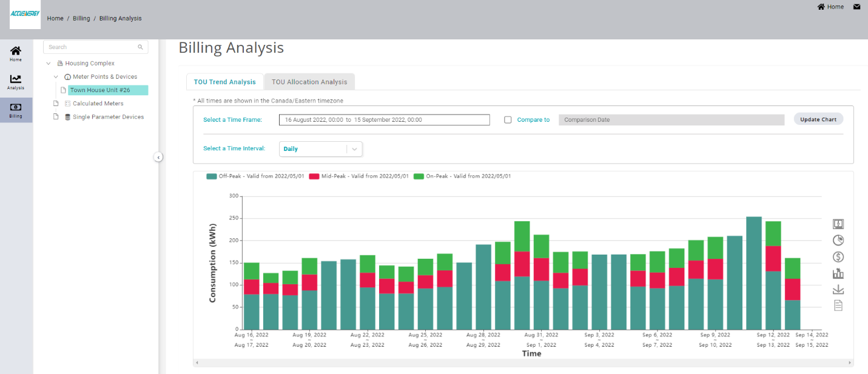
Task: Click the pie chart icon beside the chart
Action: tap(838, 240)
